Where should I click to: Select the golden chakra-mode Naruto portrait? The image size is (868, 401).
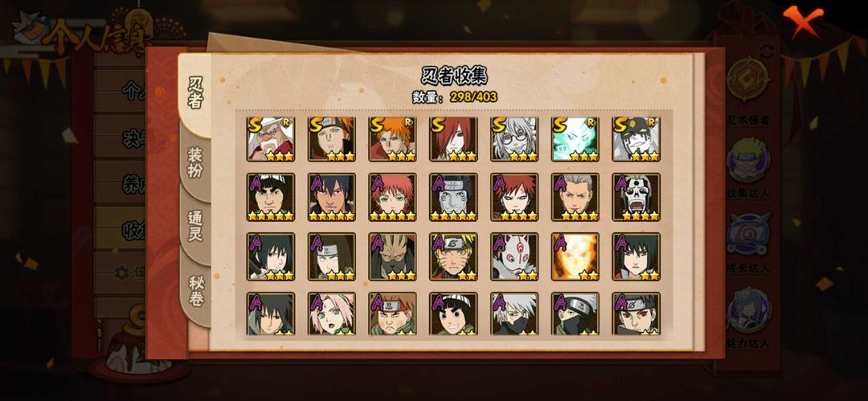[575, 256]
